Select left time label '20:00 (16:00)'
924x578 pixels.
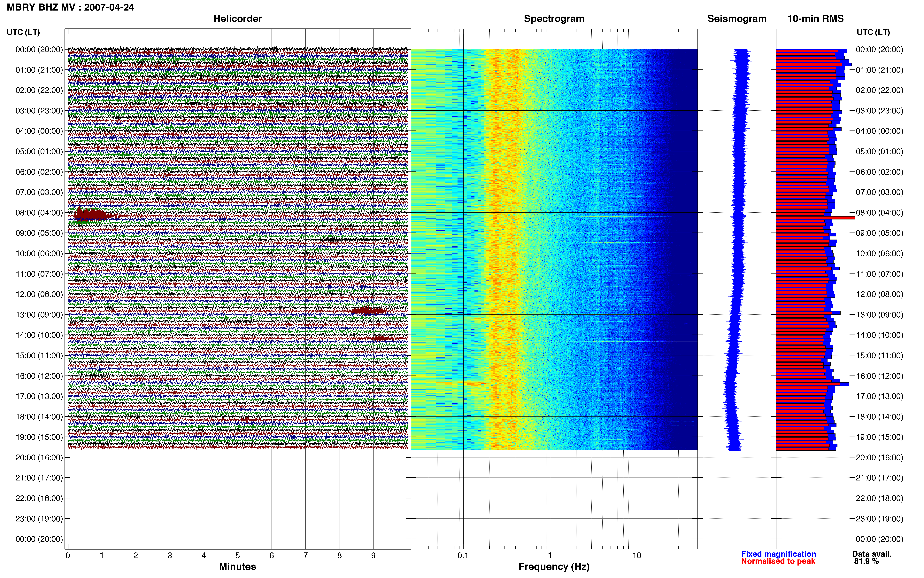39,457
